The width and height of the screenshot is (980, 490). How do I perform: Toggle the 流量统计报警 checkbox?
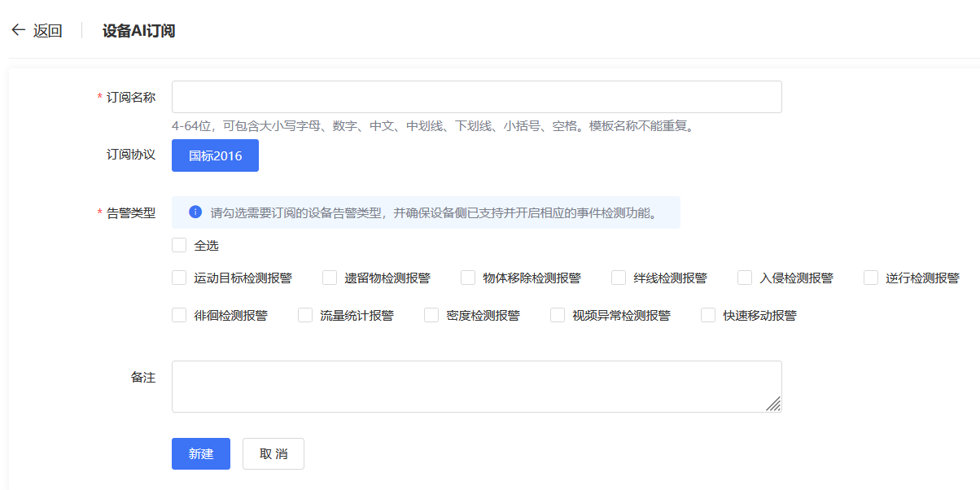coord(305,315)
